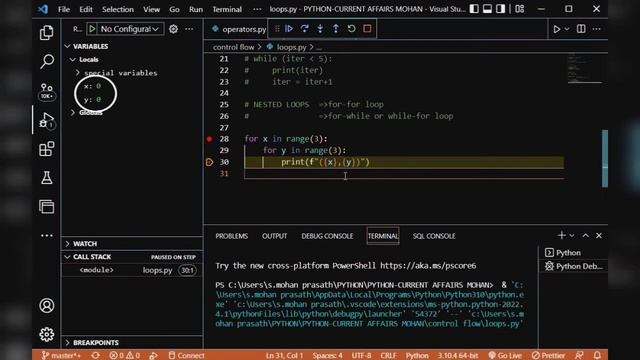The image size is (640, 360).
Task: Open the Search view
Action: 47,62
